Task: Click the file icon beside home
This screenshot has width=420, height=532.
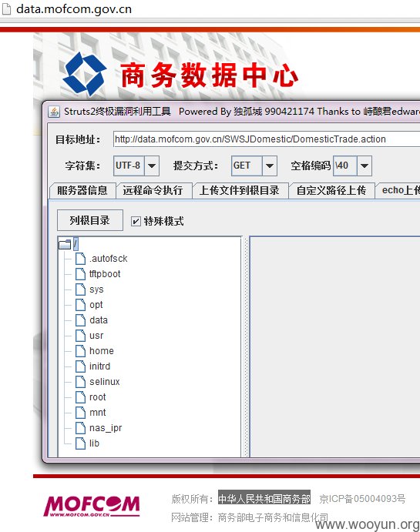Action: pyautogui.click(x=80, y=351)
